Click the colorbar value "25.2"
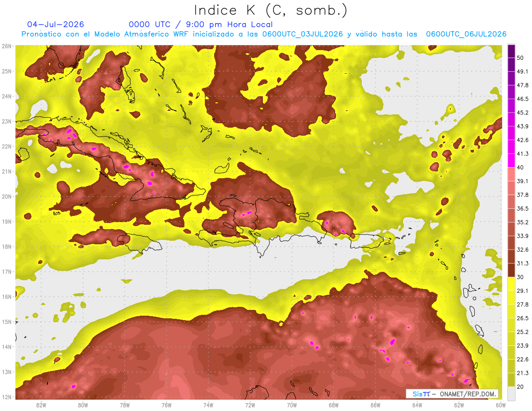 click(x=523, y=332)
